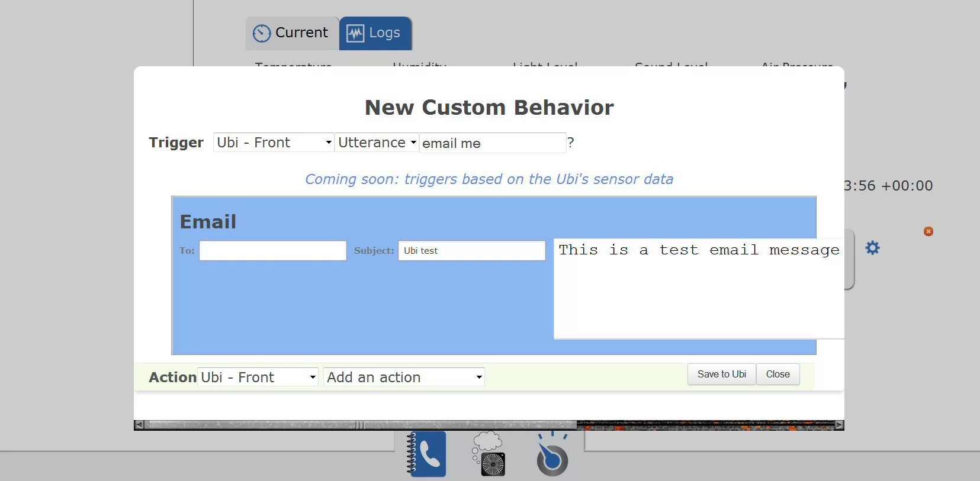980x481 pixels.
Task: Save the behavior with Save to Ubi
Action: [721, 375]
